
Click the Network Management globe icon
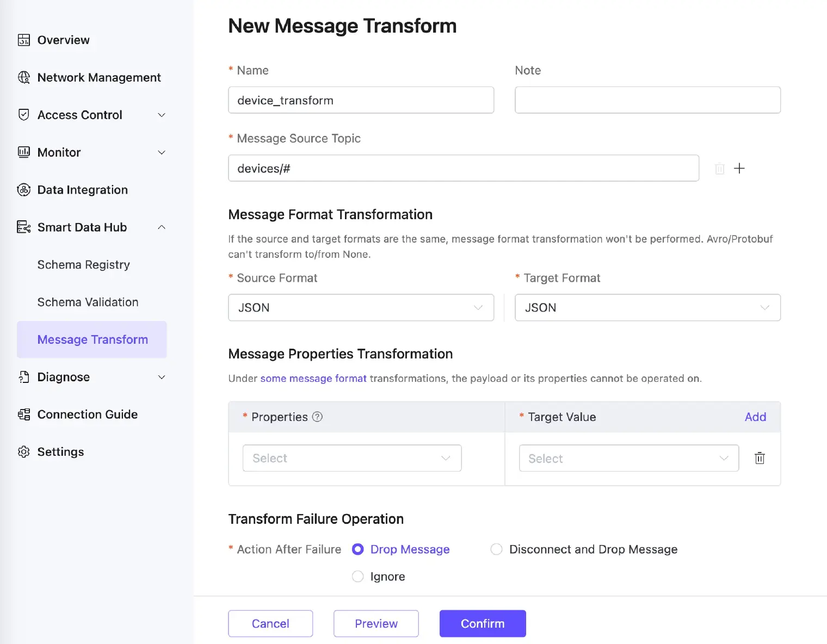coord(24,77)
